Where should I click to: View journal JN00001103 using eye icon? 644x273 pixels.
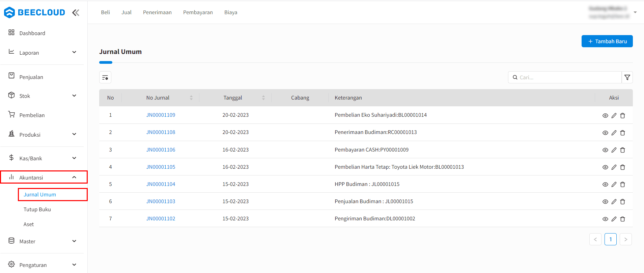605,201
